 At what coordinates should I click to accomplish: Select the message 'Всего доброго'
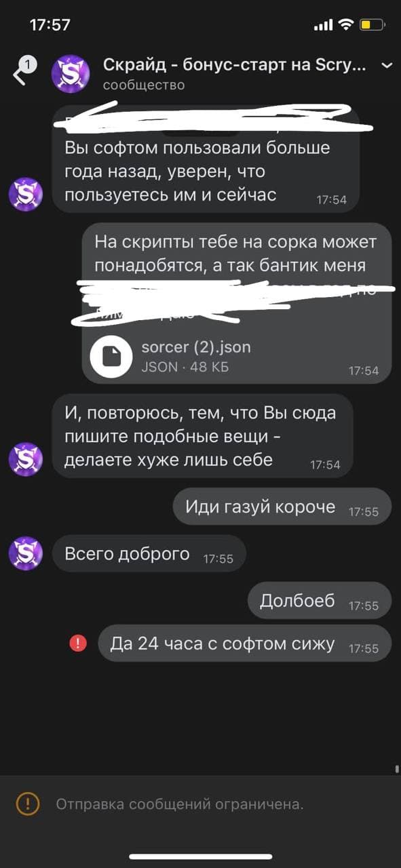pos(149,554)
